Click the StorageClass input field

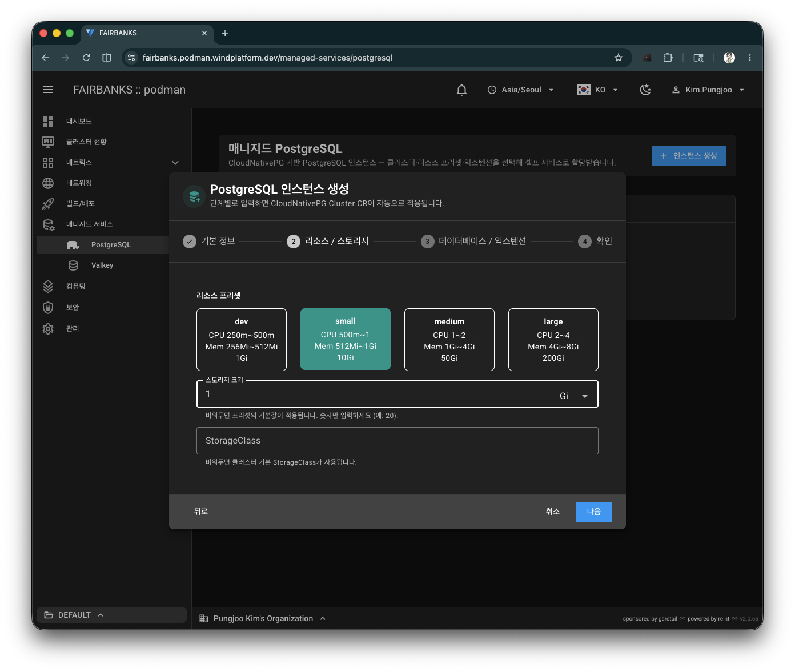397,441
